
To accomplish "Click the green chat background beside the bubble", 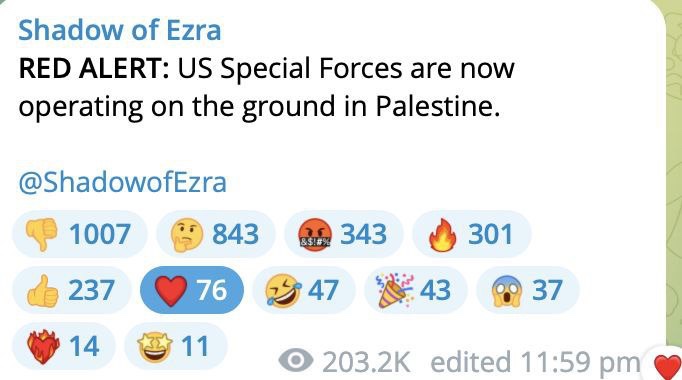I will pyautogui.click(x=674, y=174).
